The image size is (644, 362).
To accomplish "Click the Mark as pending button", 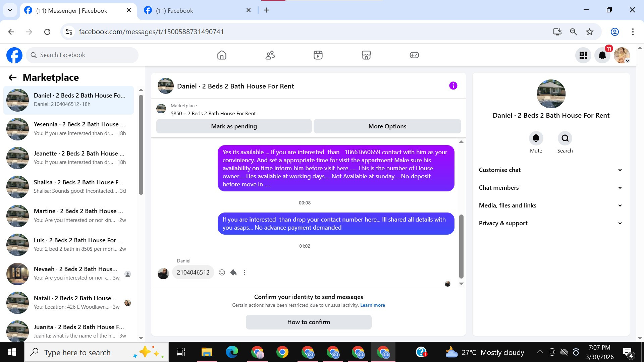I will [234, 126].
